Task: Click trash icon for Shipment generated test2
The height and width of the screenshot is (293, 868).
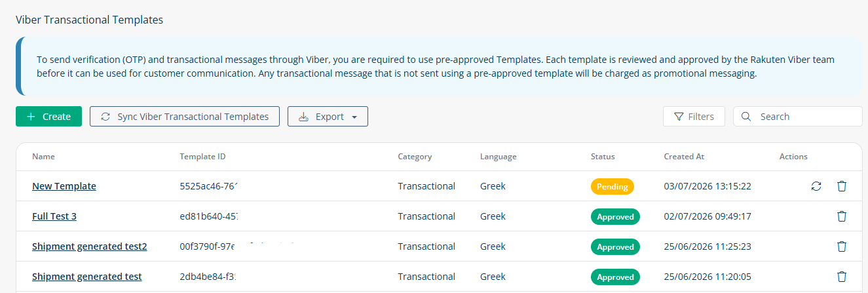Action: (x=842, y=246)
